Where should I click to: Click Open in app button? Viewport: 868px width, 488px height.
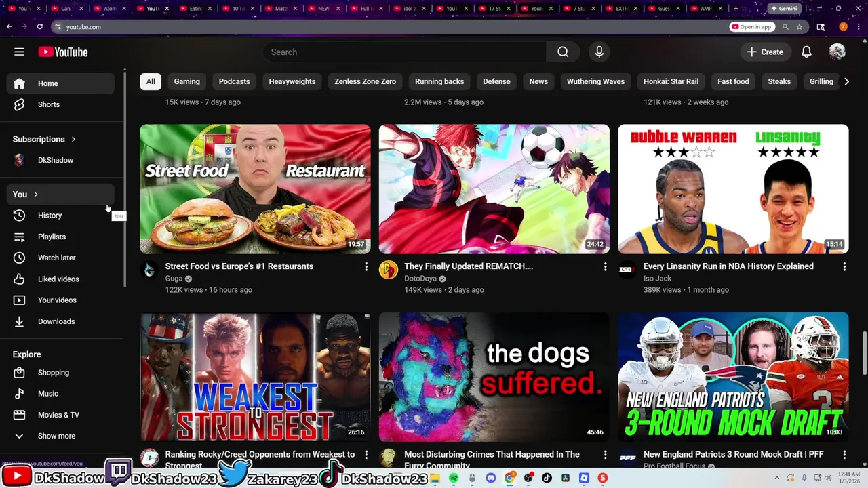[752, 27]
